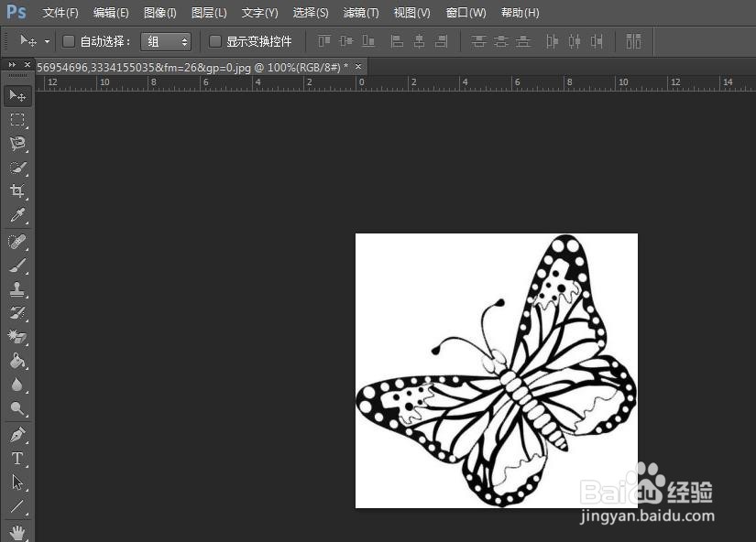Close the toolbox panel

tap(27, 65)
